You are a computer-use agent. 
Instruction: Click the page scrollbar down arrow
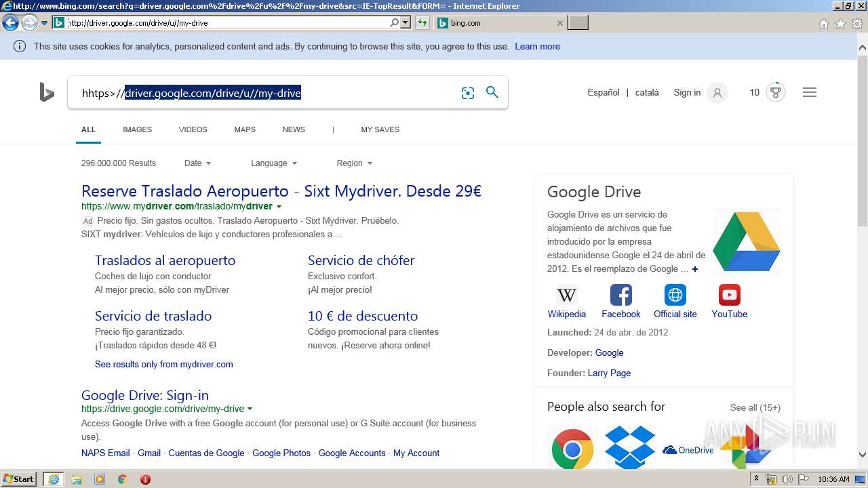pyautogui.click(x=862, y=455)
